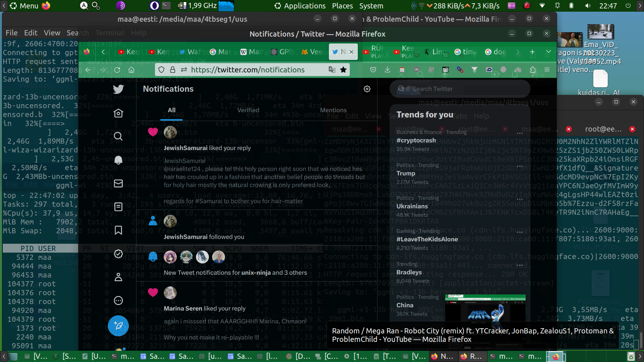Viewport: 644px width, 362px height.
Task: Open Profile icon in Twitter sidebar
Action: (x=118, y=277)
